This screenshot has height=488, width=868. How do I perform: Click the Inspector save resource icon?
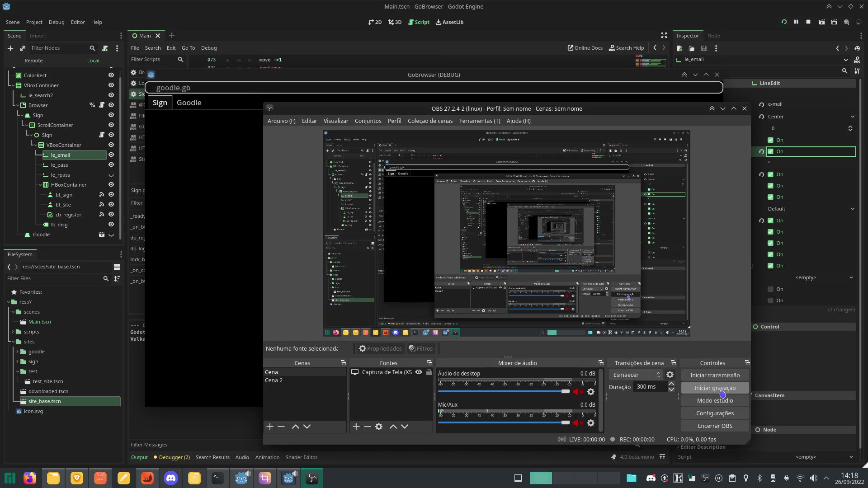[703, 48]
